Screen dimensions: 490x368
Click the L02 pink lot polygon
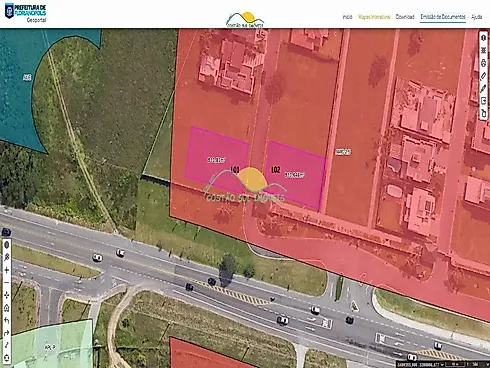tap(295, 175)
